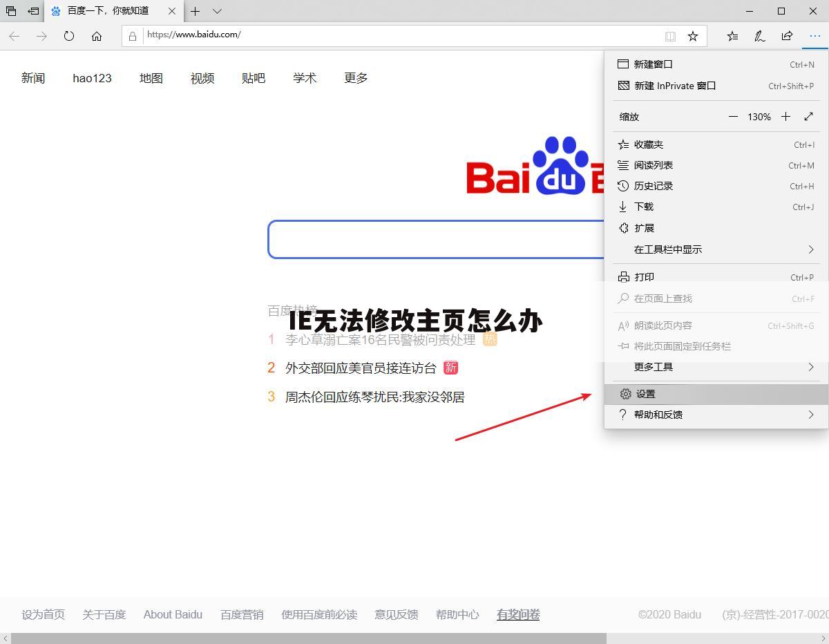Show tab previews chevron

click(x=217, y=11)
